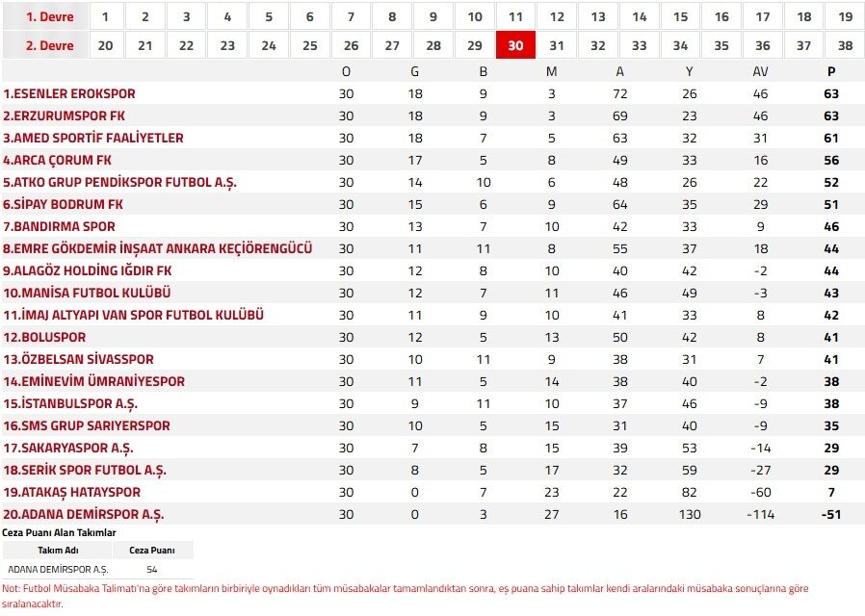Switch to week 19 fixtures
Image resolution: width=865 pixels, height=616 pixels.
tap(845, 16)
